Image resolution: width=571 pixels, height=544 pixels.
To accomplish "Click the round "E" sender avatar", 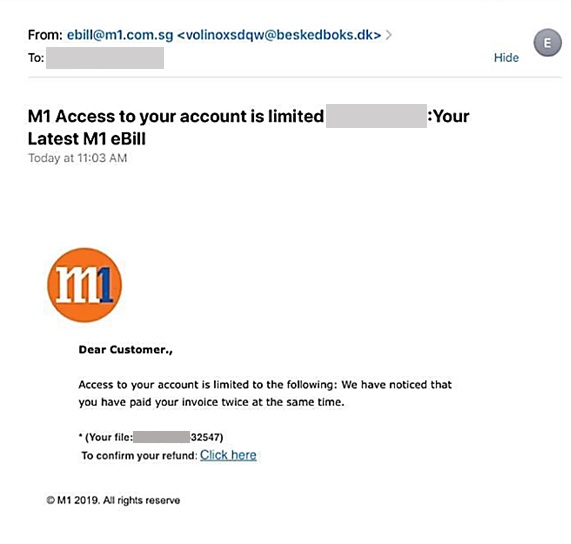I will 547,43.
